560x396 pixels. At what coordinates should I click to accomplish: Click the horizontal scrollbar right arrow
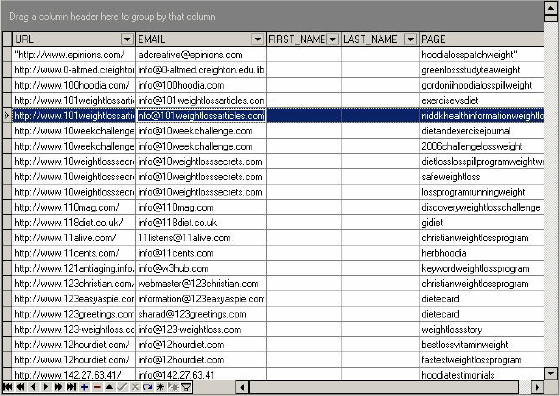click(537, 387)
